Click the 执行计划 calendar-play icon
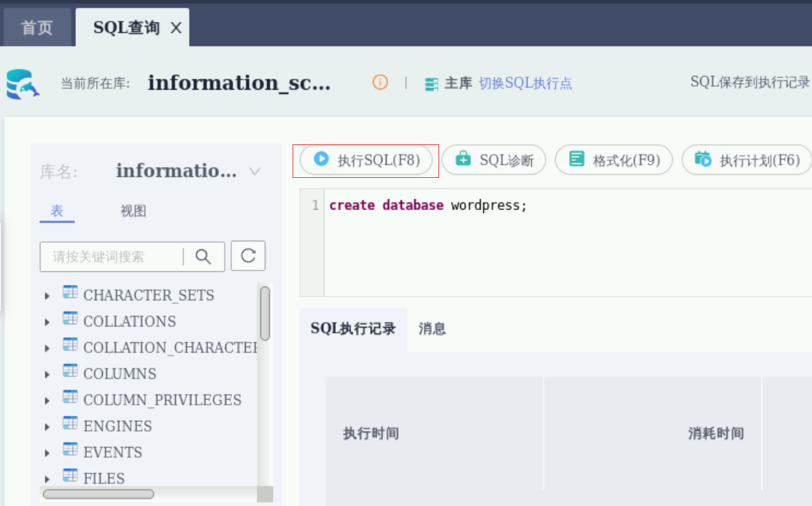The height and width of the screenshot is (506, 812). [x=703, y=159]
